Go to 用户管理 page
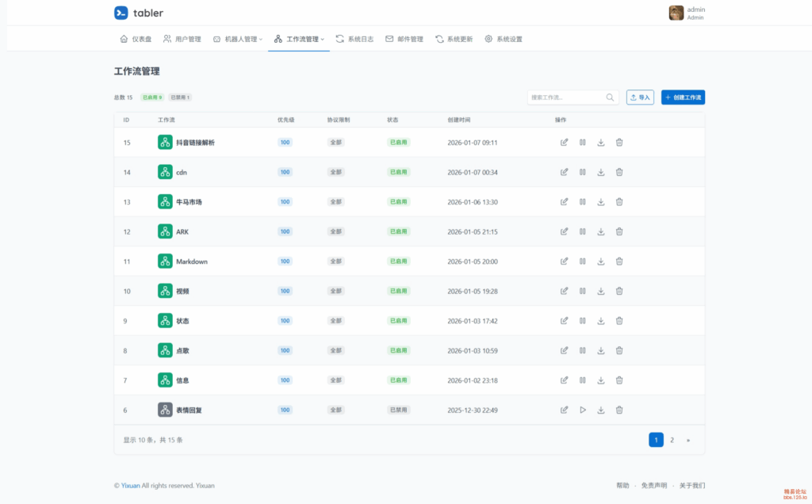The image size is (812, 504). tap(182, 39)
